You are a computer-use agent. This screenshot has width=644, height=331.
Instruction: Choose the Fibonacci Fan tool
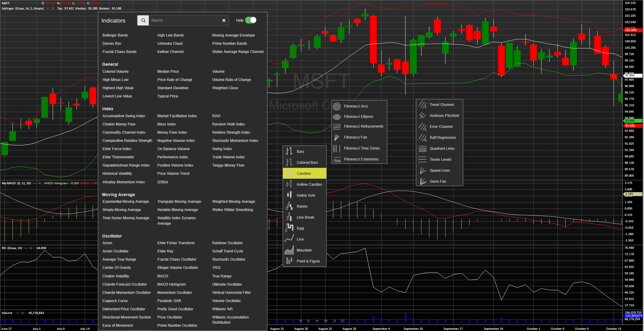359,137
